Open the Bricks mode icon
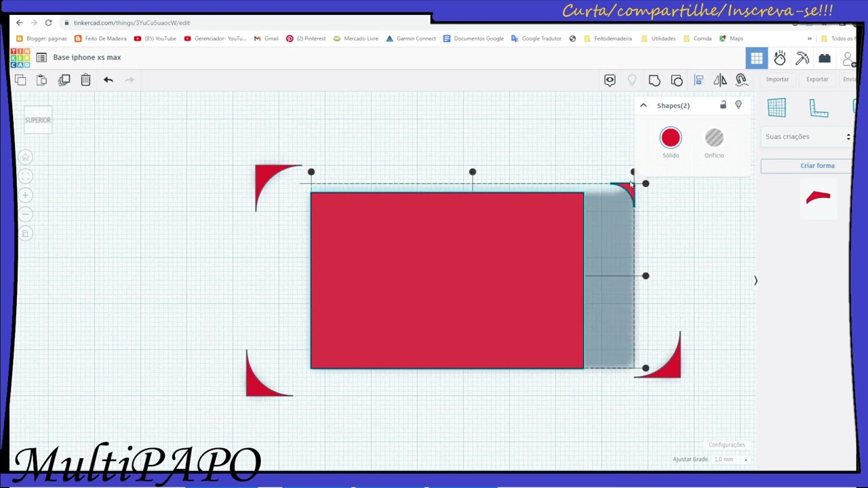The width and height of the screenshot is (868, 488). click(x=825, y=59)
